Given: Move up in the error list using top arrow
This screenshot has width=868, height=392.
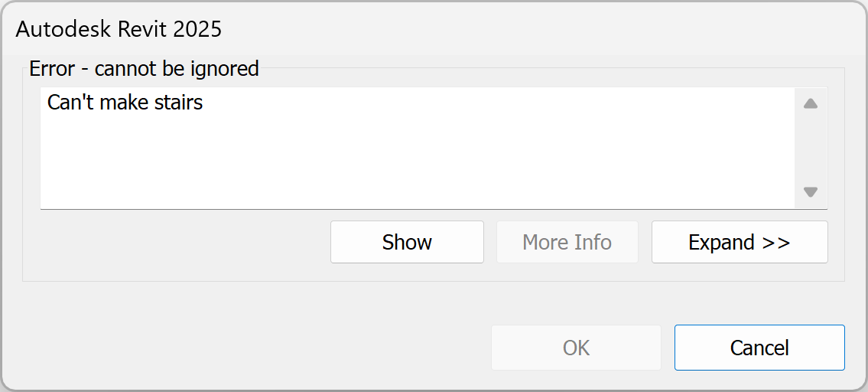Looking at the screenshot, I should coord(811,103).
